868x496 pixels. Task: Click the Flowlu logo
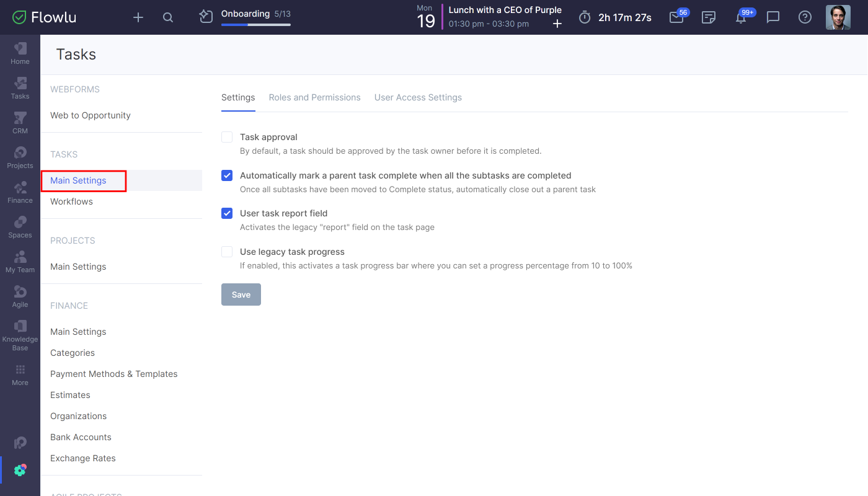pyautogui.click(x=44, y=17)
